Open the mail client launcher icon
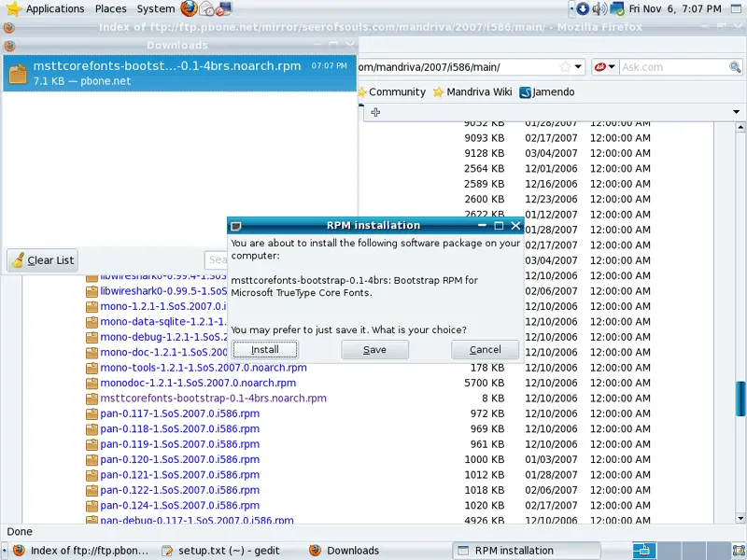This screenshot has height=560, width=747. click(x=206, y=8)
